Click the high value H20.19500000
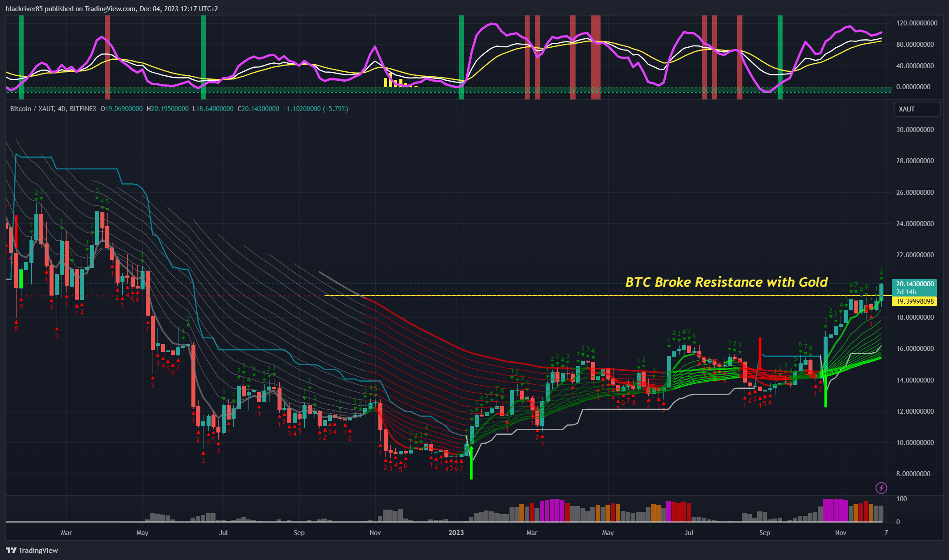 [167, 109]
